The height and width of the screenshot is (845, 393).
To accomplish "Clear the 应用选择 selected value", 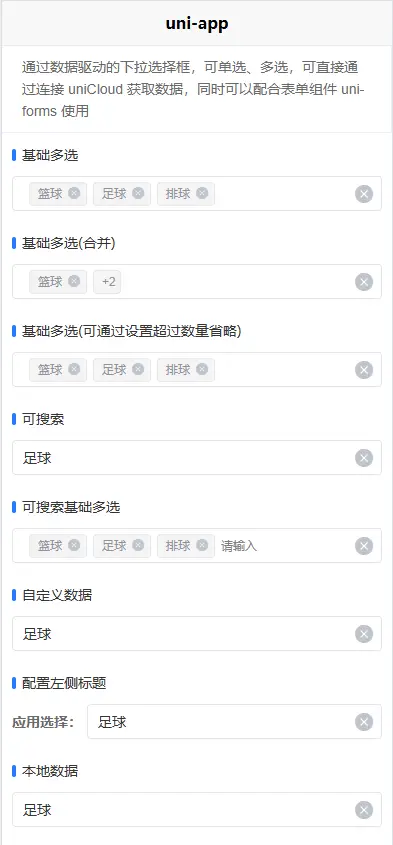I will point(364,722).
